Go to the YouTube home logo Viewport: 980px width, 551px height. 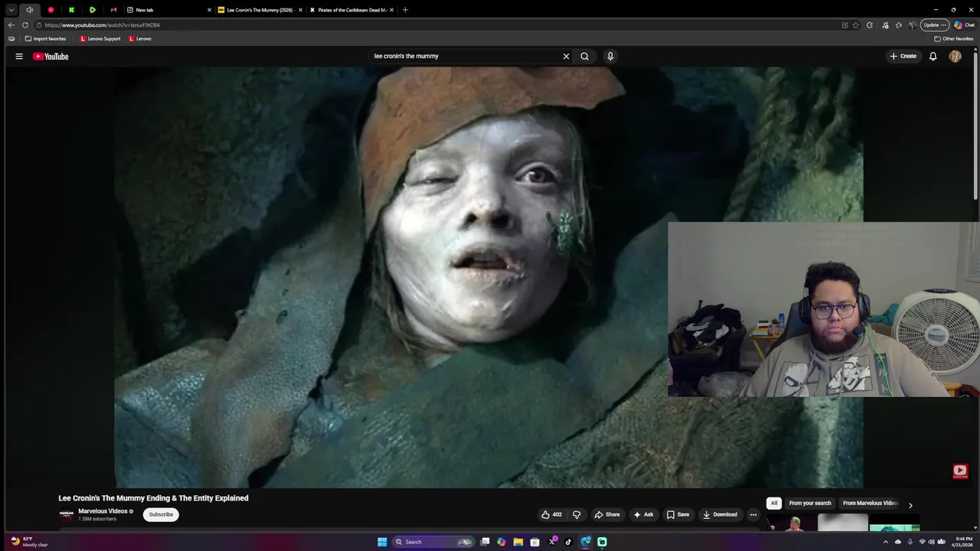coord(51,56)
